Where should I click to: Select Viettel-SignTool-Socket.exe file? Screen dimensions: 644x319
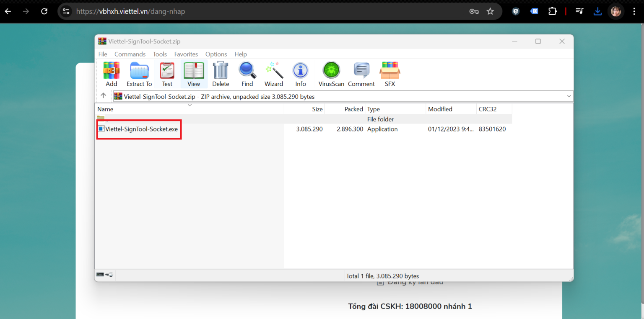click(x=141, y=129)
